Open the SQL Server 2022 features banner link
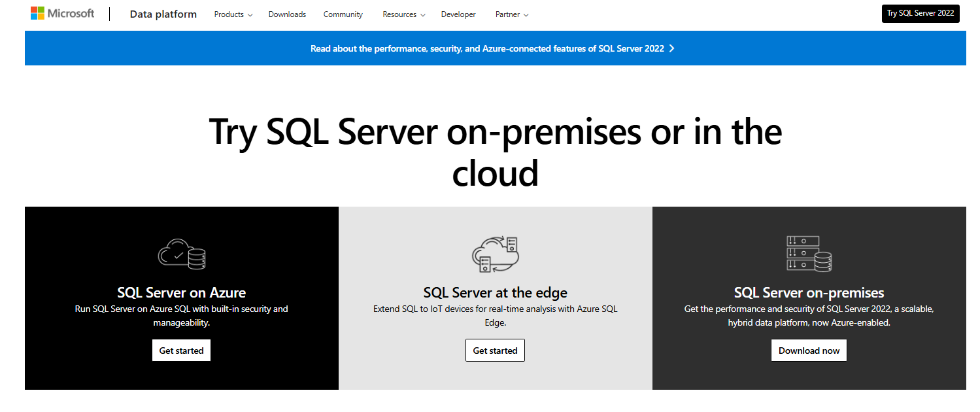The width and height of the screenshot is (980, 412). tap(492, 48)
